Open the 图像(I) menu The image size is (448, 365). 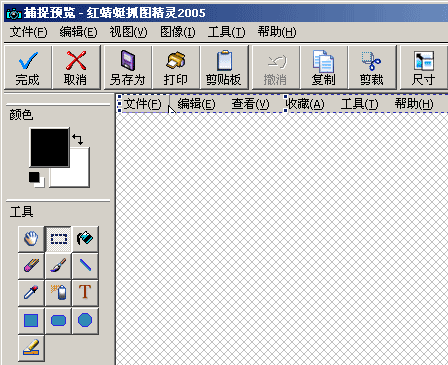tap(178, 32)
